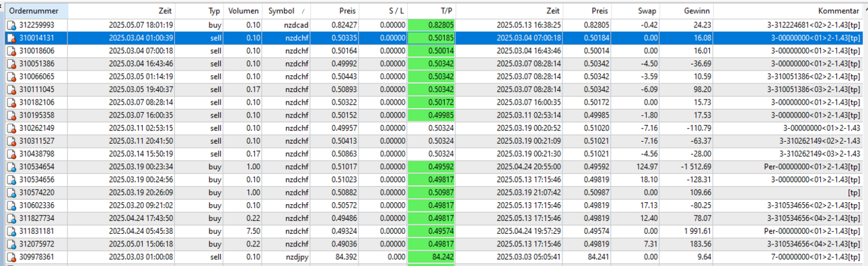The image size is (868, 266).
Task: Click the close time 2025.03.19 21:07:42
Action: (528, 192)
